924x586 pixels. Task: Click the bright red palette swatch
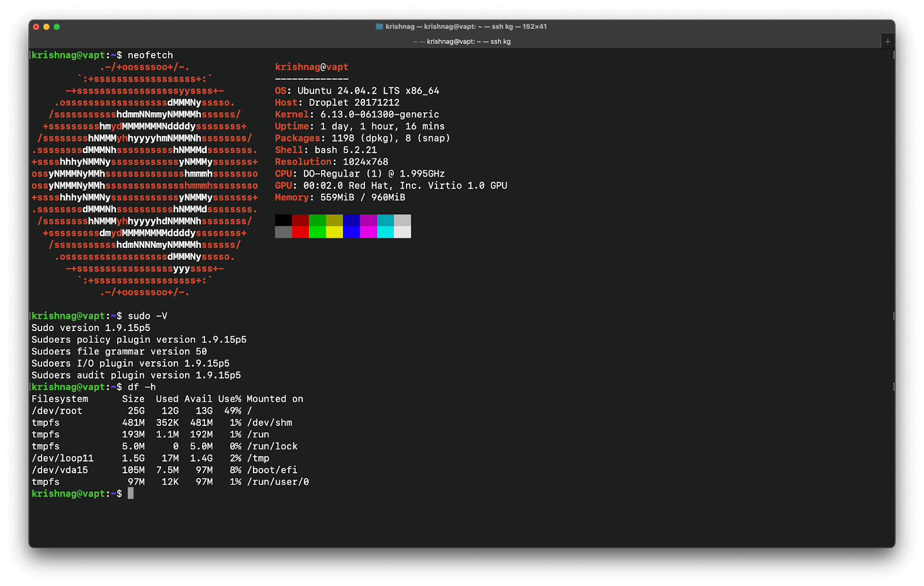pos(300,232)
